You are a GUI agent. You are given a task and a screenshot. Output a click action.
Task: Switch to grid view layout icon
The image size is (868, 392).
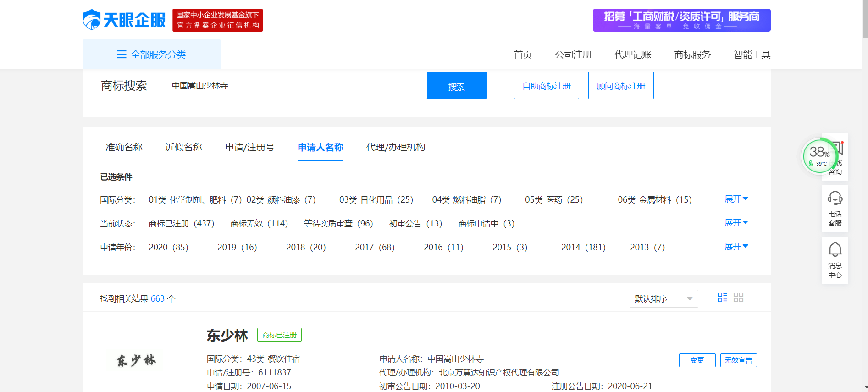pos(738,298)
